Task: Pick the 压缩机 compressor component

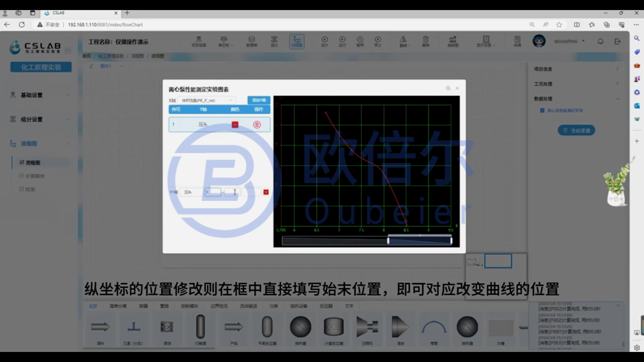Action: (x=367, y=330)
